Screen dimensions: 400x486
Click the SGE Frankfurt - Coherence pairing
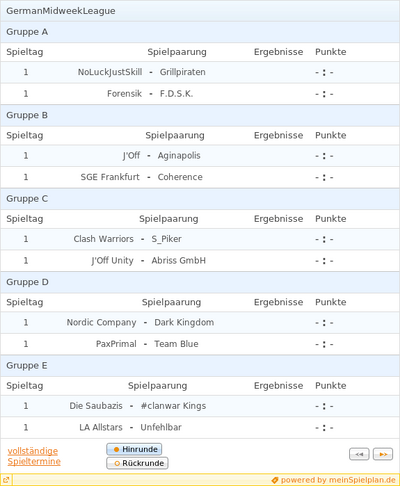pyautogui.click(x=142, y=177)
